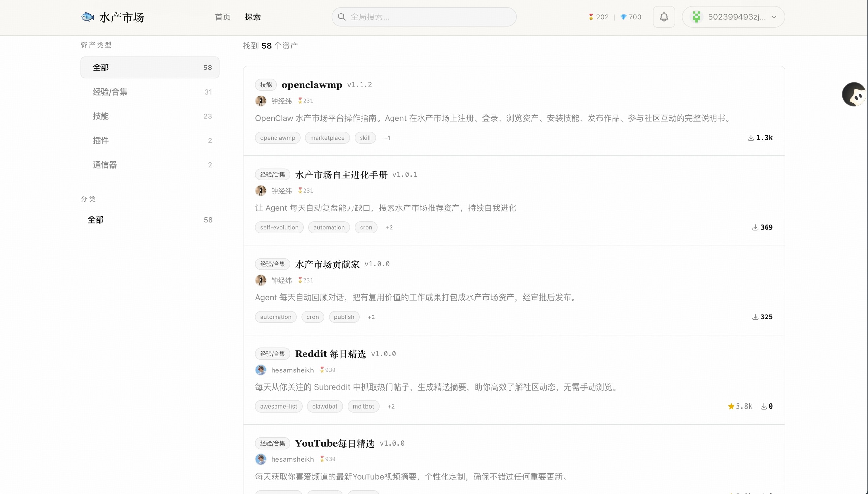Click hesamsheikh avatar on Reddit 每日精选
Screen dimensions: 868x494
(x=260, y=370)
